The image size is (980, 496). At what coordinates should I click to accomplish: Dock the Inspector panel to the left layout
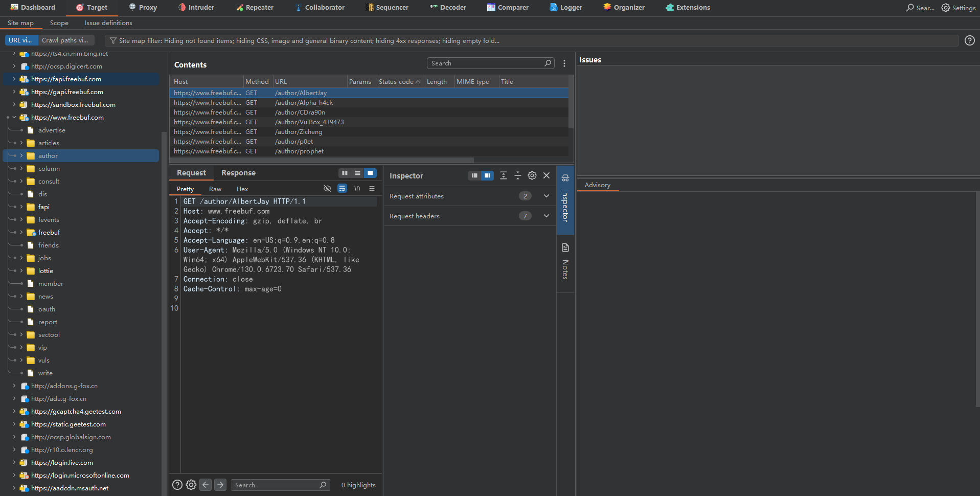coord(474,175)
